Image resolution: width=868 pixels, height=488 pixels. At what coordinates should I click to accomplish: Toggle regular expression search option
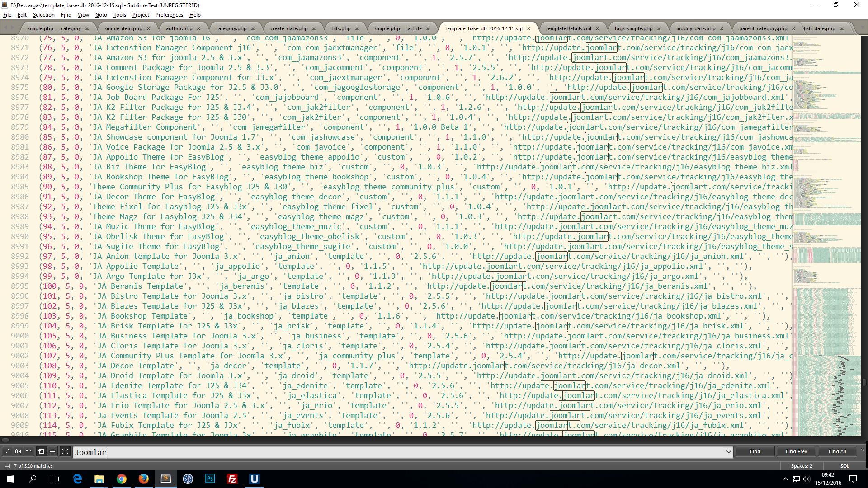click(7, 451)
